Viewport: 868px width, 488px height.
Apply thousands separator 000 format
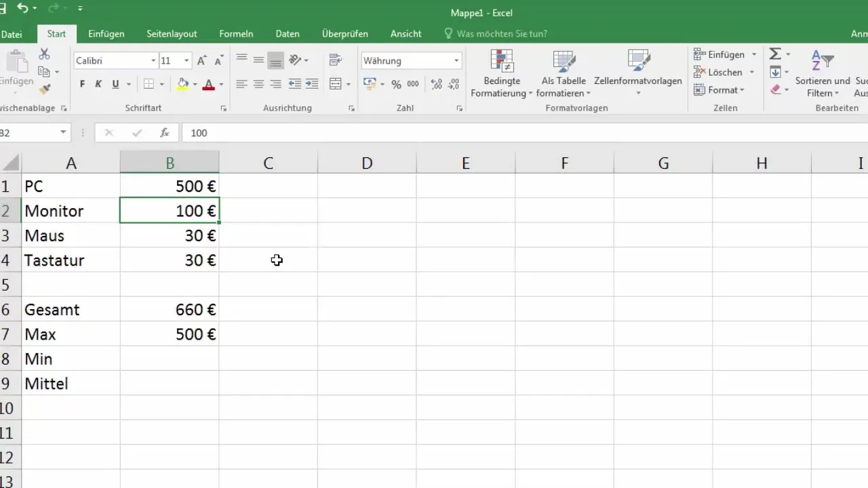point(412,84)
